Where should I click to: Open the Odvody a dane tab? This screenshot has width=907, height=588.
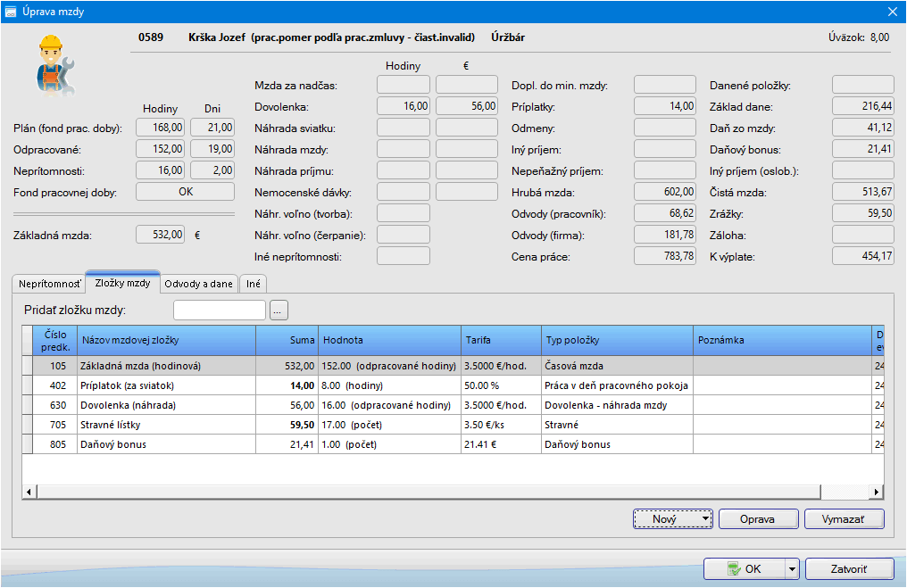[x=198, y=284]
